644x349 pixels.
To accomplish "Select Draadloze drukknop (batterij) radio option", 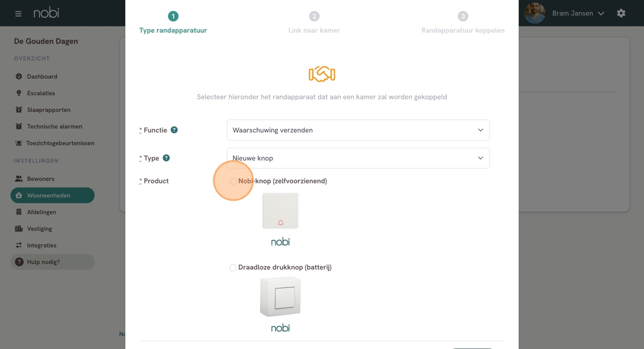I will 233,268.
